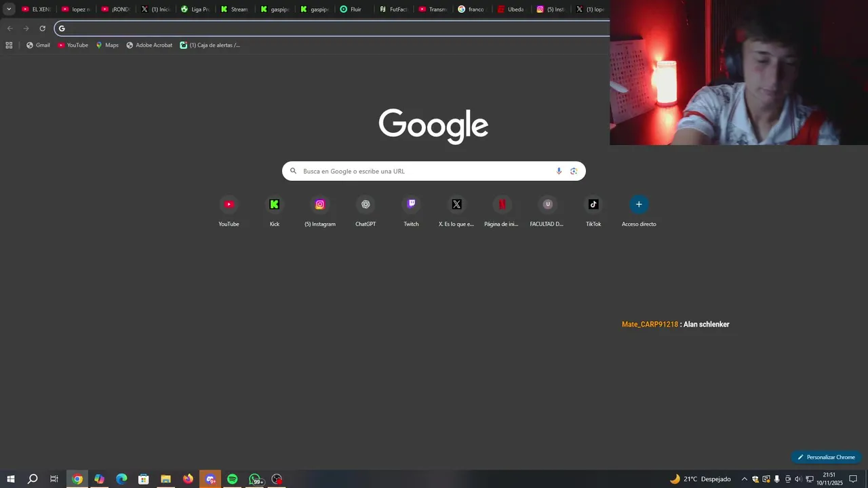The height and width of the screenshot is (488, 868).
Task: Search by image with Google Lens
Action: [574, 171]
